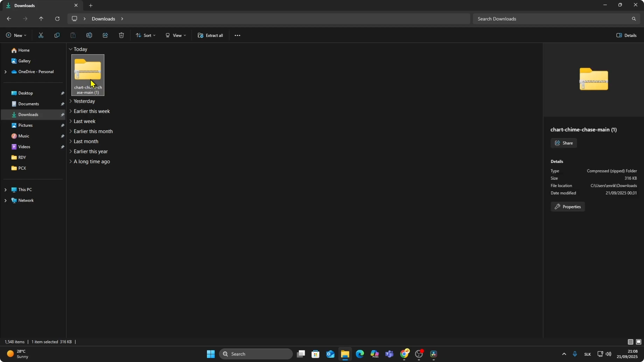Click the Extract all button
The image size is (644, 362).
(210, 36)
